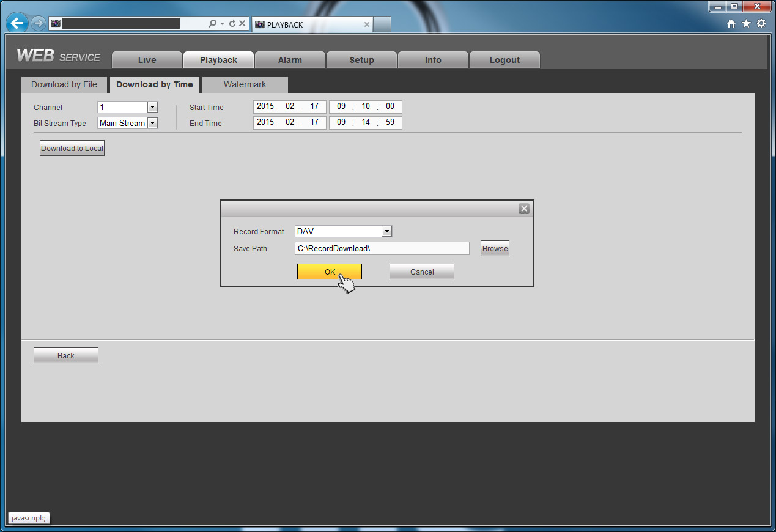The image size is (776, 532).
Task: Click the WEB SERVICE logo
Action: [58, 56]
